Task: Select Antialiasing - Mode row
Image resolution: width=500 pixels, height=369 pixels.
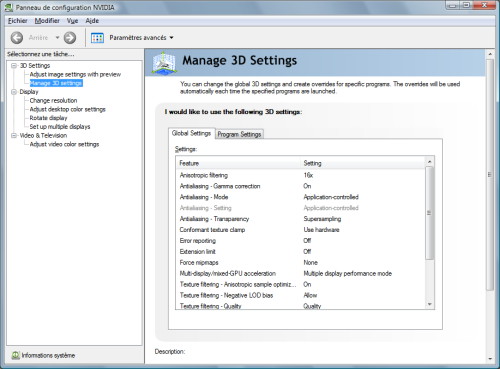Action: [301, 197]
